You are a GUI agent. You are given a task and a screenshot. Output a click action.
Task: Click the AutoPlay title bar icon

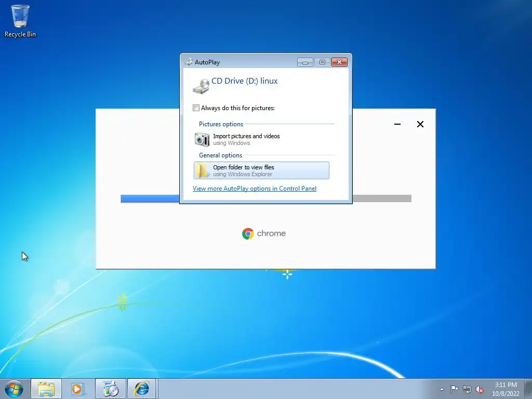click(189, 62)
